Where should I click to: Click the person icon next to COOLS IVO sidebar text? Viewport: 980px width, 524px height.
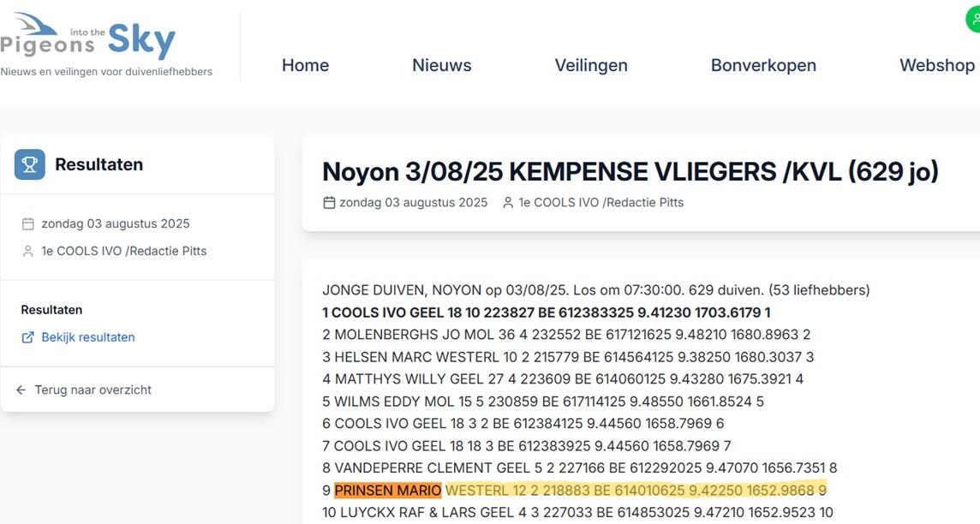point(27,250)
